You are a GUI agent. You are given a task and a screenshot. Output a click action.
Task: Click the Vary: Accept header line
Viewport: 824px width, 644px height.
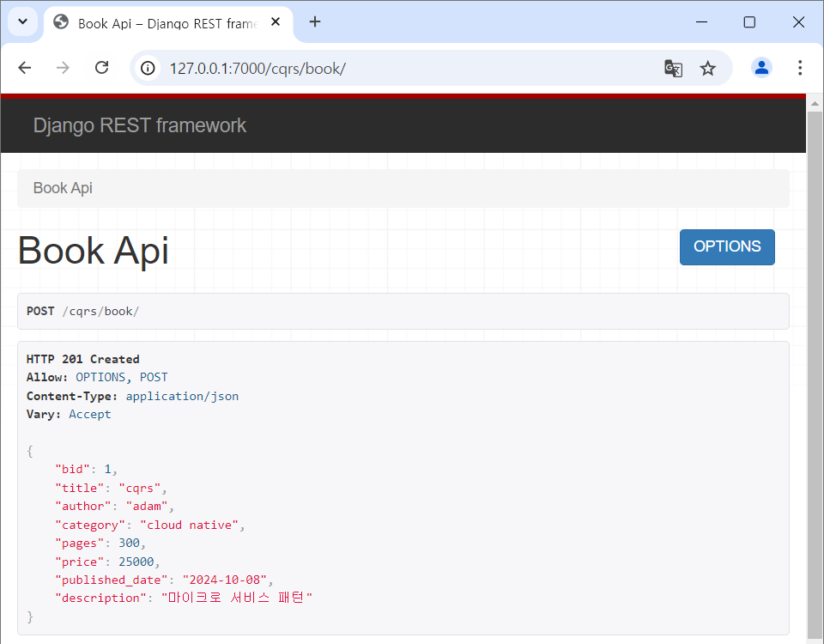[x=69, y=414]
